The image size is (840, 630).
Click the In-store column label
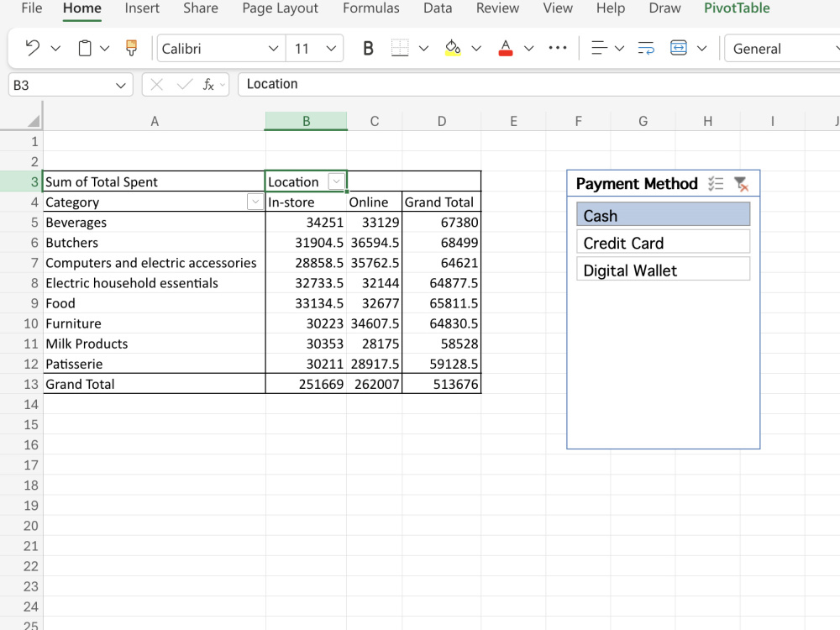(x=306, y=202)
